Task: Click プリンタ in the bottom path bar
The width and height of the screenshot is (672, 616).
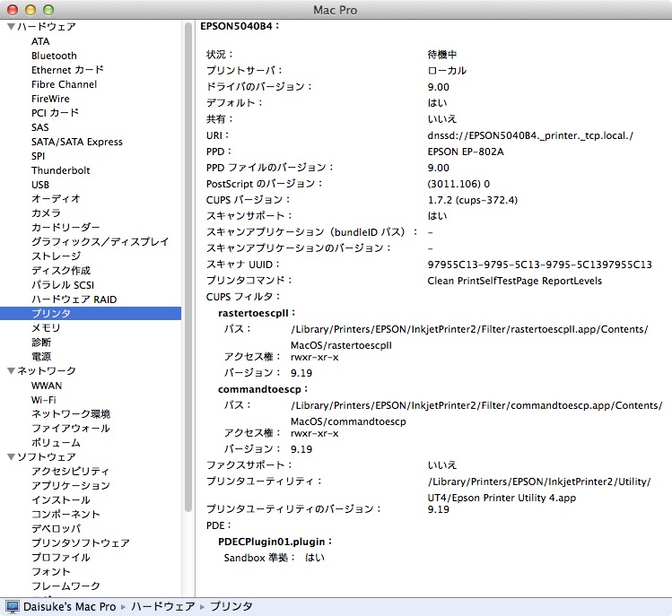Action: point(231,607)
